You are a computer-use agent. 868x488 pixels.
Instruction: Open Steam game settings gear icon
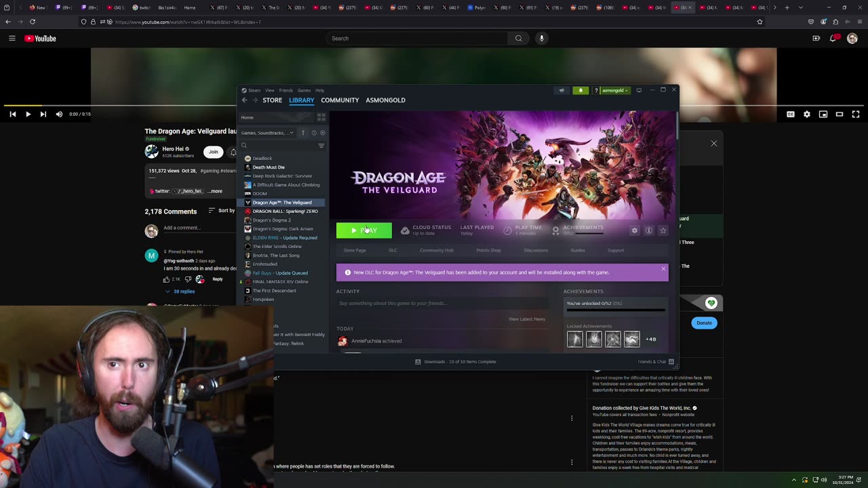coord(635,230)
